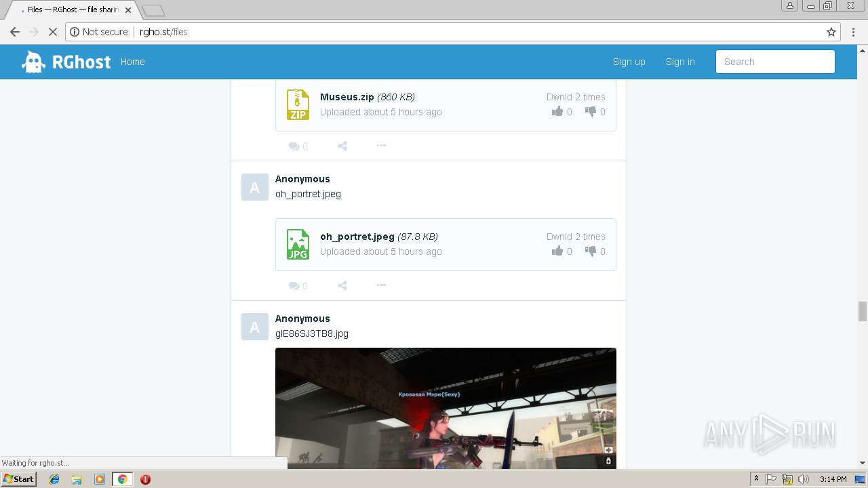Show hidden system tray icons
The width and height of the screenshot is (868, 488).
pos(756,479)
